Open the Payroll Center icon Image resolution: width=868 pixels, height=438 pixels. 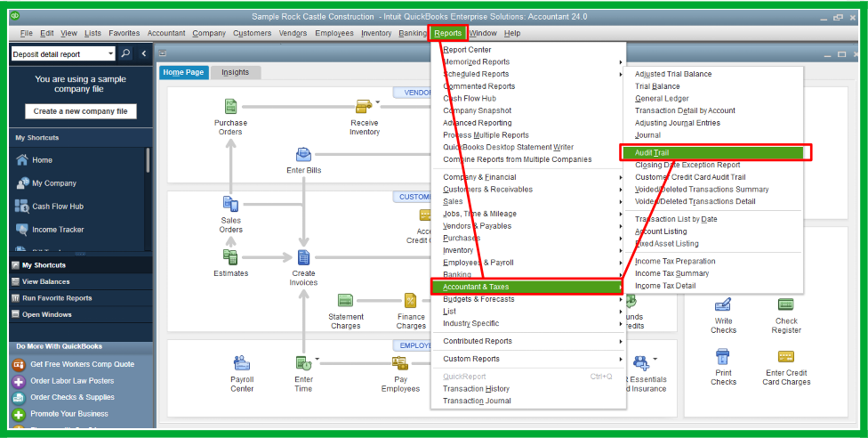tap(242, 364)
